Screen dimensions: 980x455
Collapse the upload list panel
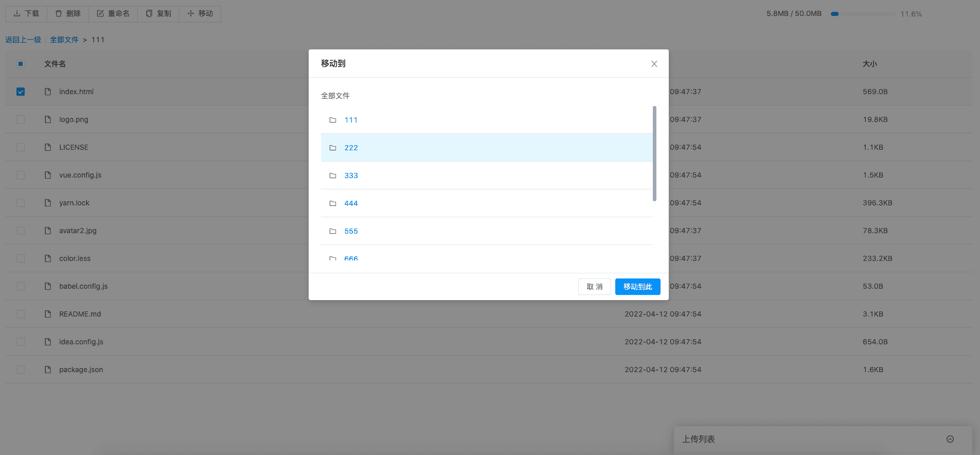tap(950, 439)
